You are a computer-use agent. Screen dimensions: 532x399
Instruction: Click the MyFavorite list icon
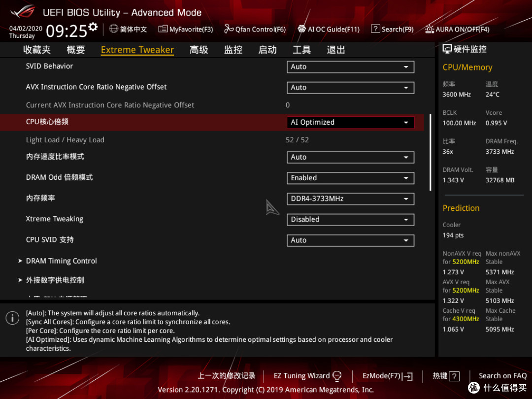163,29
